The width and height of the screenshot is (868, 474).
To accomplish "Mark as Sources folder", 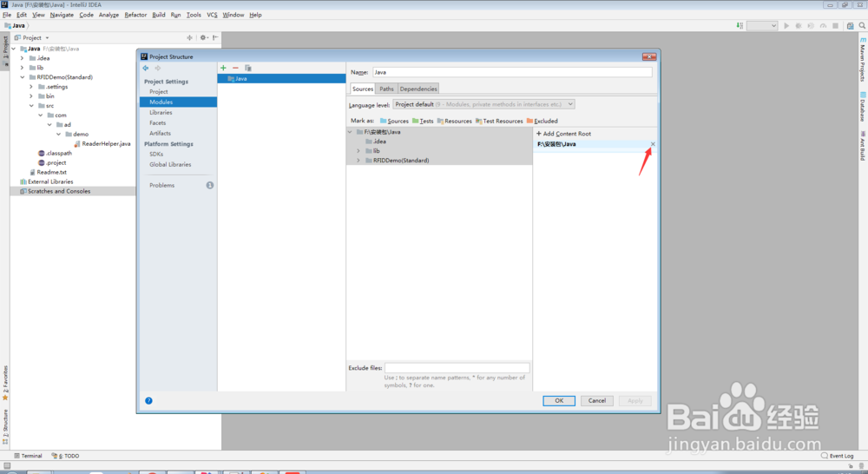I will coord(394,121).
